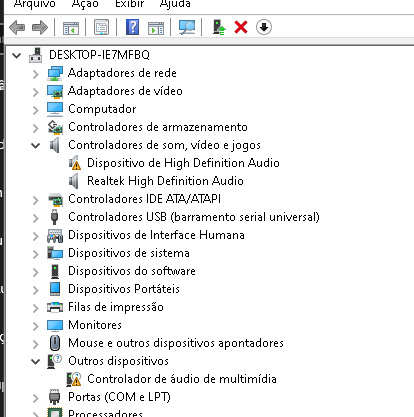414x417 pixels.
Task: Click the Update driver green arrow icon
Action: click(219, 27)
